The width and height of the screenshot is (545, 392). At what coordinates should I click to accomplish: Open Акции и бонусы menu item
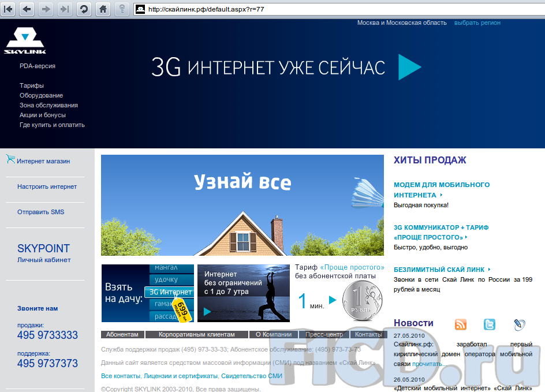tap(42, 115)
